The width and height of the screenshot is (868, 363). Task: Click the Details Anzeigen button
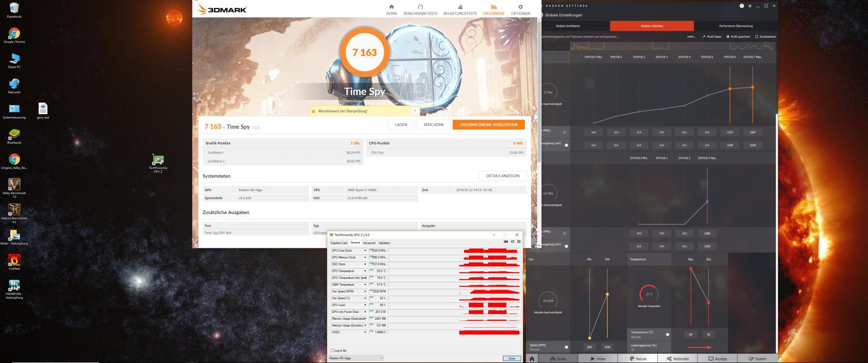pos(503,176)
